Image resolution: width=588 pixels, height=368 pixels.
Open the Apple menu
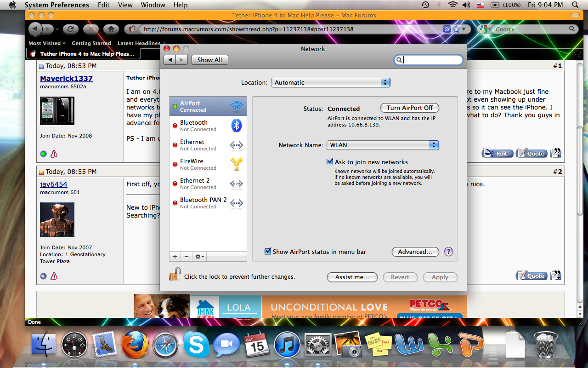point(12,5)
